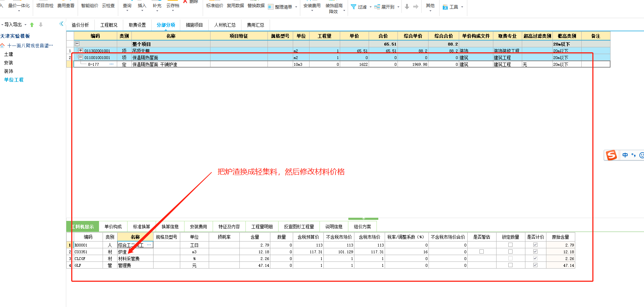Toggle 锁定数量 checkbox for 管理费 row
Screen dimensions: 644x307
(x=510, y=265)
